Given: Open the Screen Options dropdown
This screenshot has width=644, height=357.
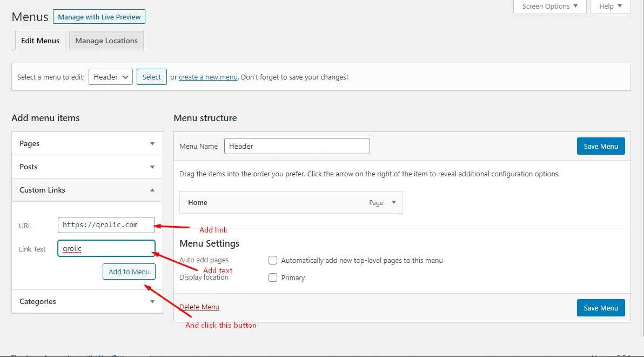Looking at the screenshot, I should pos(549,6).
